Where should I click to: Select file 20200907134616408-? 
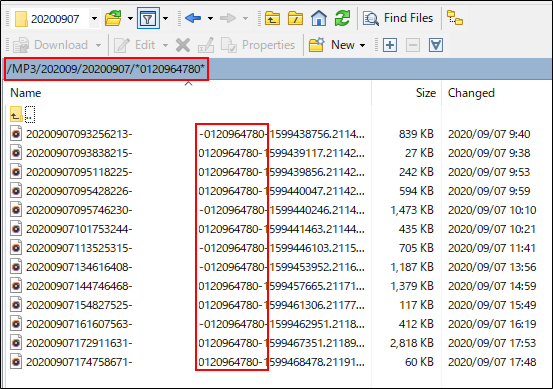(79, 267)
